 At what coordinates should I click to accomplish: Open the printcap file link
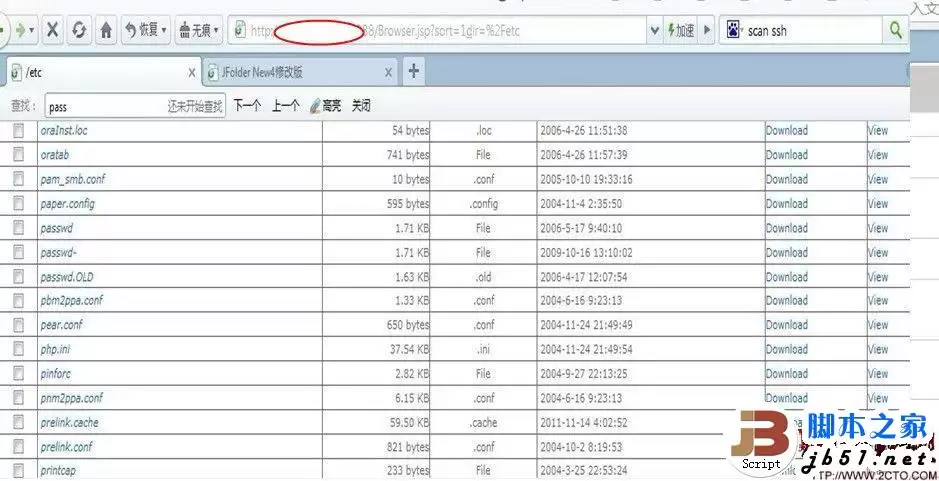pyautogui.click(x=58, y=471)
